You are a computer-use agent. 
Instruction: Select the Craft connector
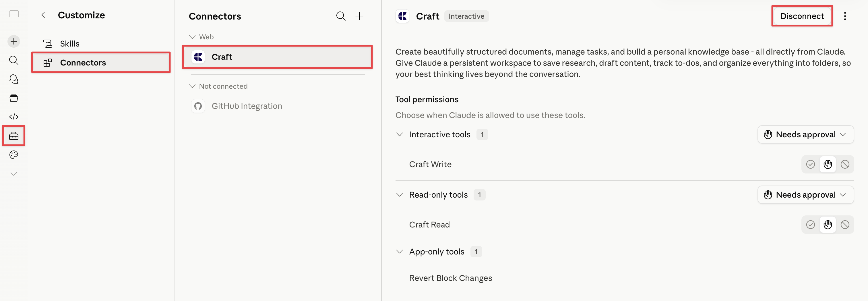coord(278,57)
